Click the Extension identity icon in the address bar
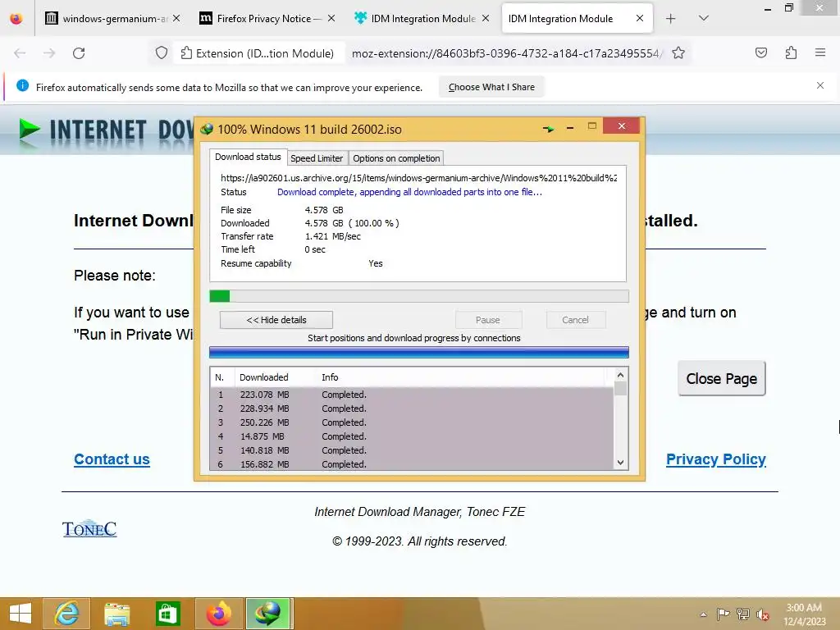This screenshot has width=840, height=630. (257, 53)
